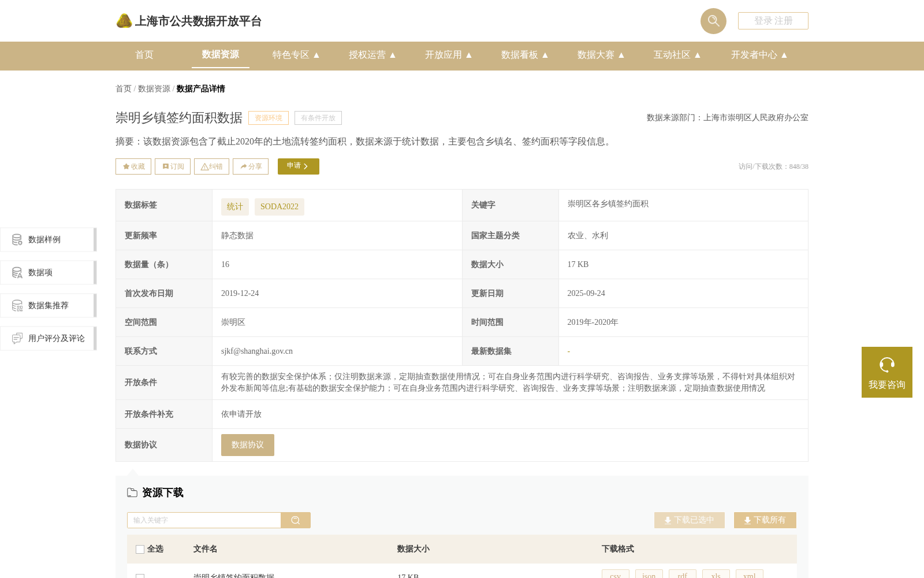Click the update date value 2025-09-24
Image resolution: width=924 pixels, height=578 pixels.
(x=586, y=293)
